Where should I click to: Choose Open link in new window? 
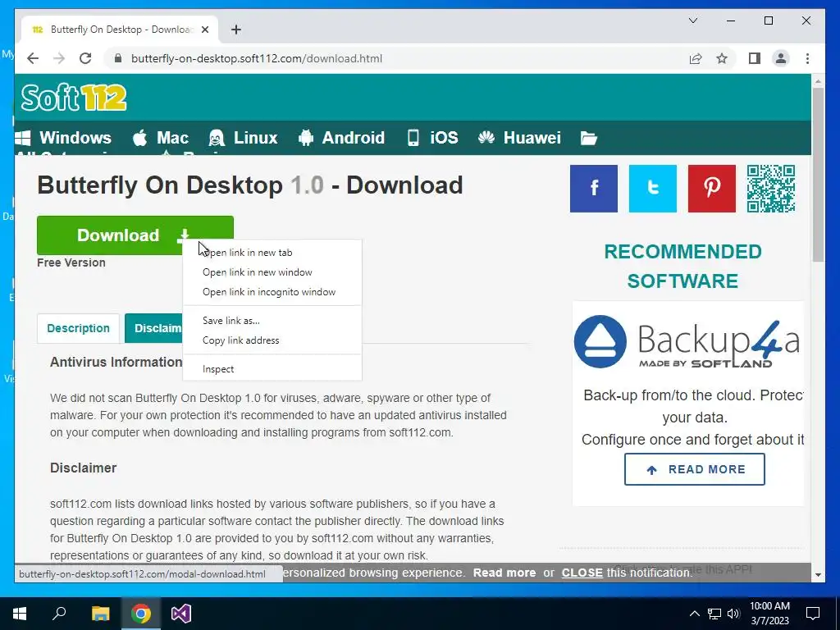272,272
